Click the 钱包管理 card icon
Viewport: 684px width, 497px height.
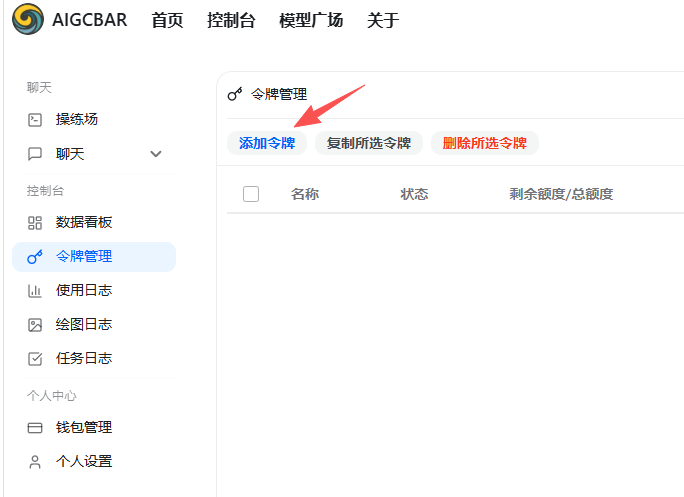(x=35, y=428)
